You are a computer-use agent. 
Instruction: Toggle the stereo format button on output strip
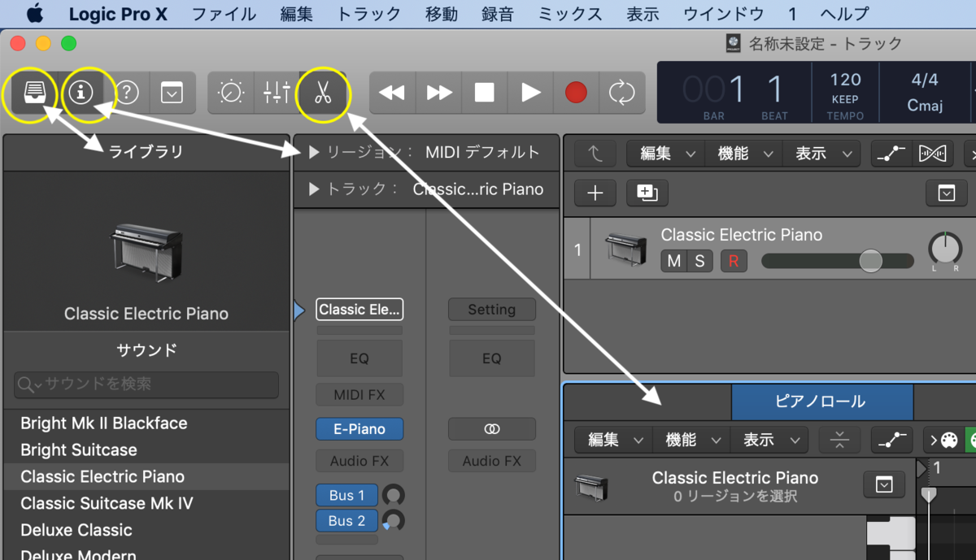(x=492, y=429)
